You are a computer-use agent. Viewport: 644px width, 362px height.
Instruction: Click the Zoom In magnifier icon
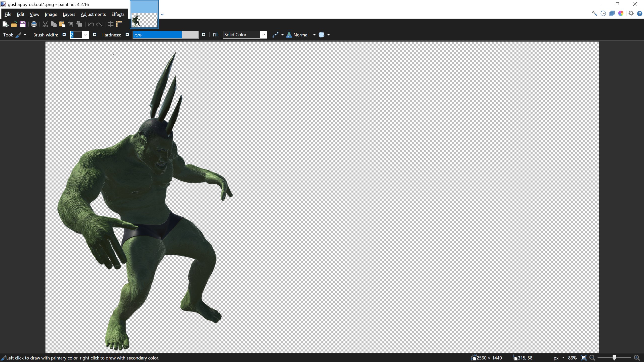tap(637, 358)
